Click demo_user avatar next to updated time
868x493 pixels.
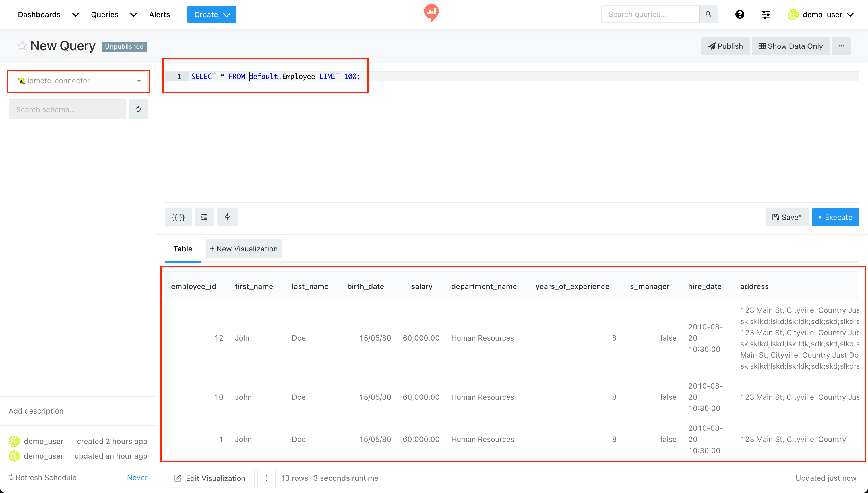(x=14, y=456)
